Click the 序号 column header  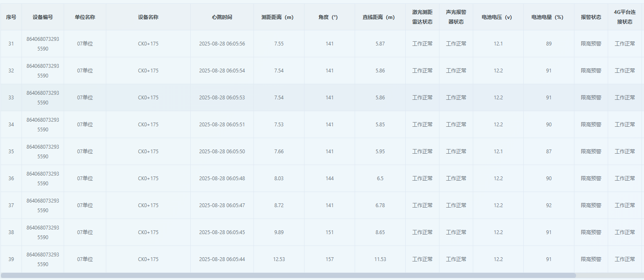11,17
